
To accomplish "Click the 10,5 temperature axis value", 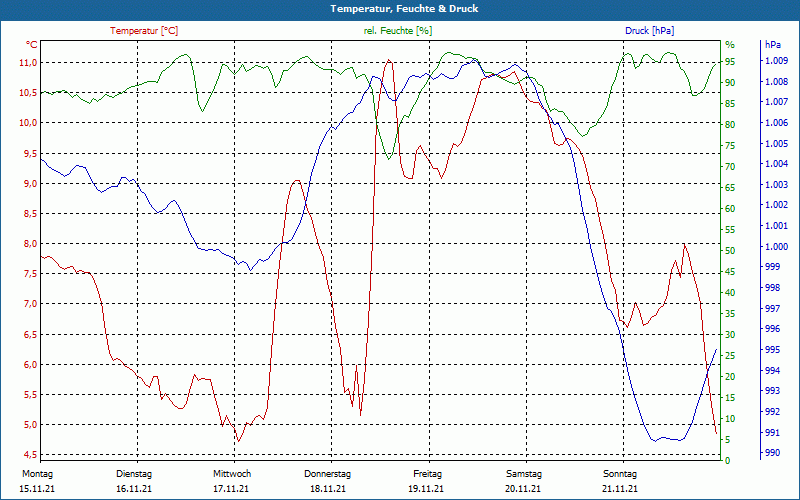I will [x=29, y=93].
